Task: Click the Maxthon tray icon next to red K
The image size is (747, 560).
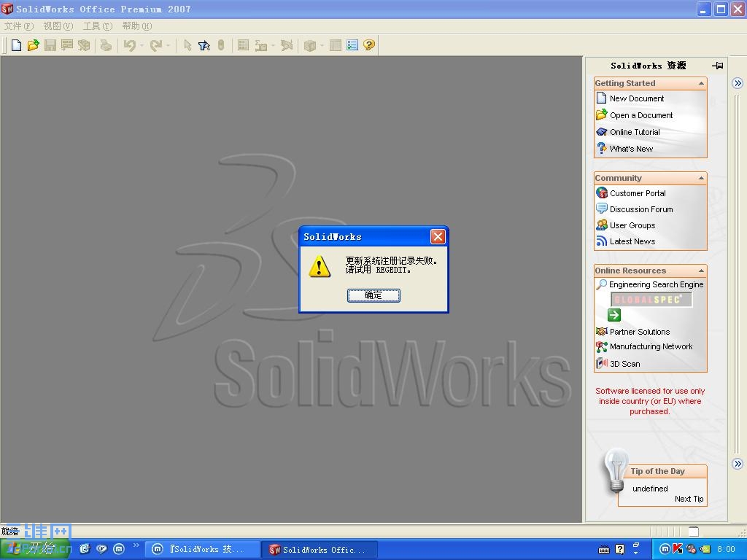Action: (665, 550)
